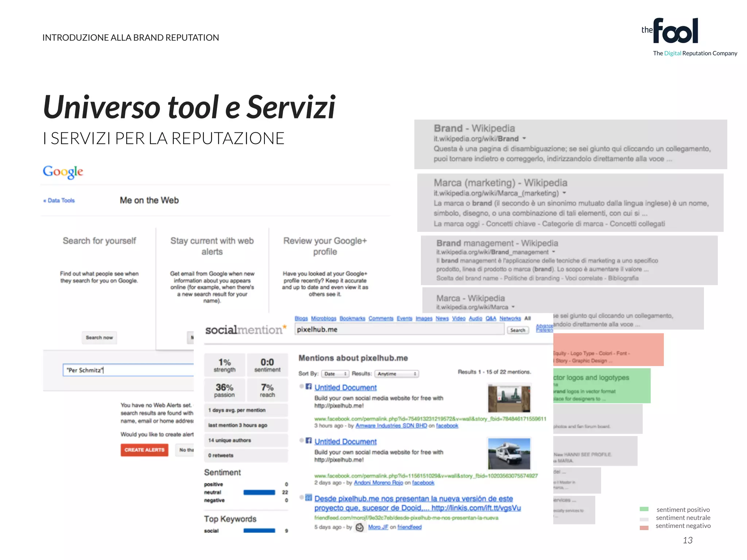Click the thumbnail of first Untitled Document
This screenshot has height=560, width=747.
[509, 398]
